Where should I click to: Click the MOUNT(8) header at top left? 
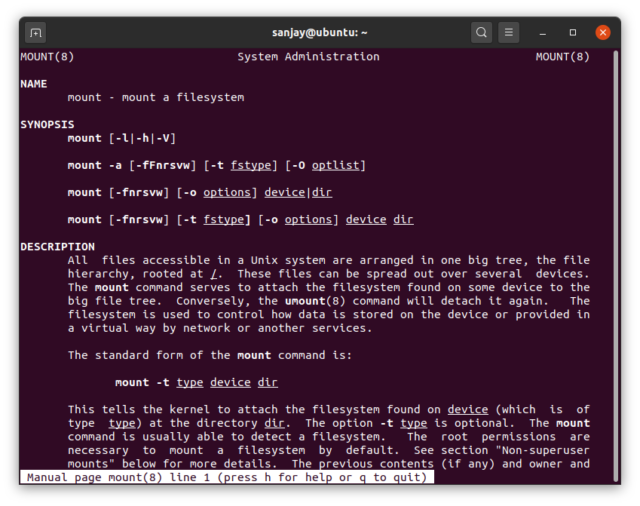pos(46,57)
